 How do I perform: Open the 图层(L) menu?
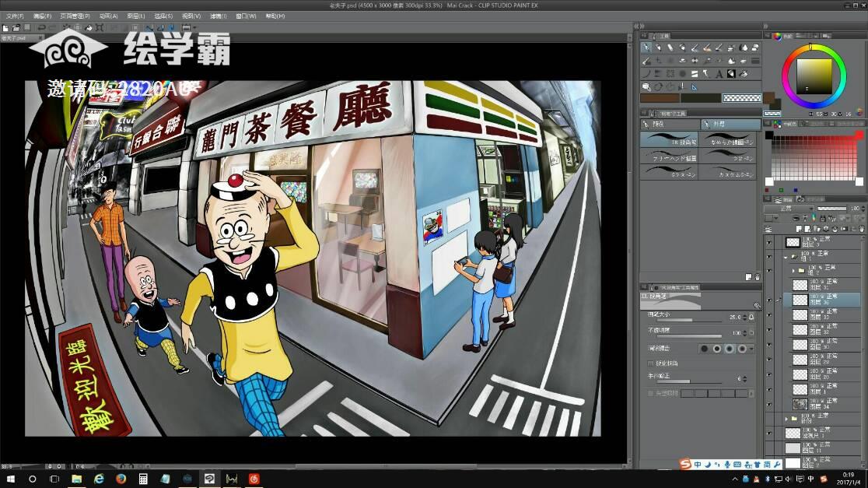(136, 16)
